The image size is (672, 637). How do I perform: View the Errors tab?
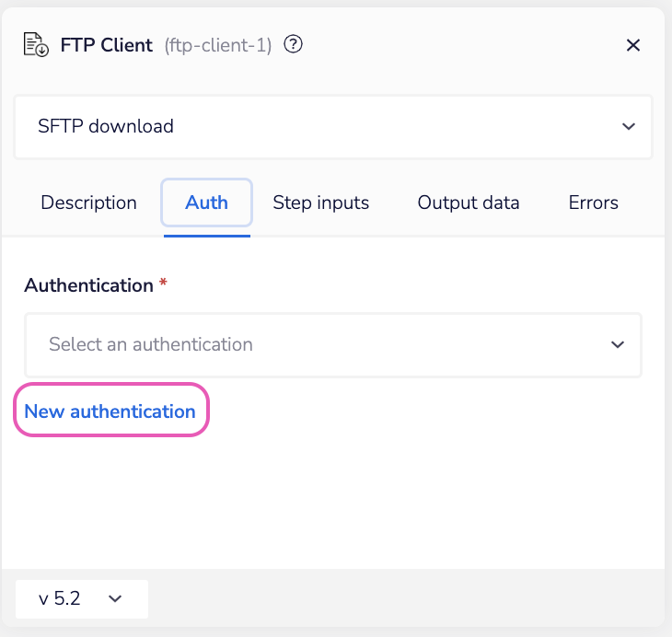pyautogui.click(x=594, y=203)
